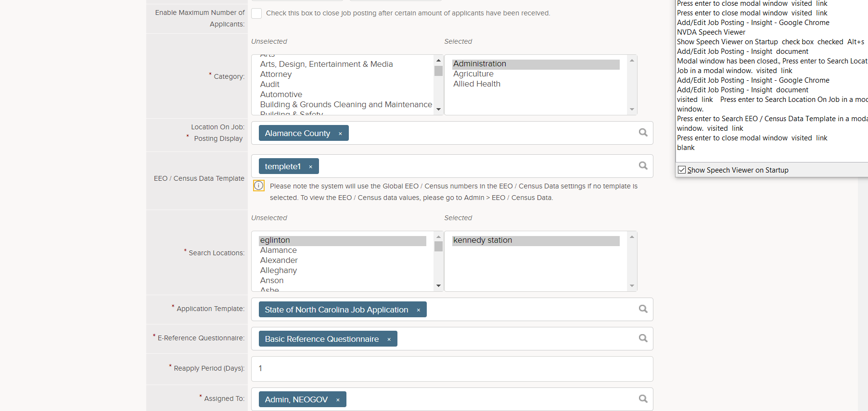Select Agriculture in selected Category list

(x=473, y=74)
